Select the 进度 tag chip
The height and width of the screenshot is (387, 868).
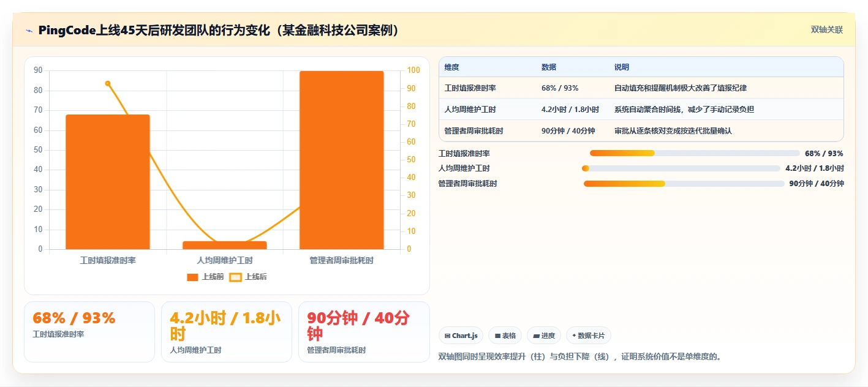[544, 336]
